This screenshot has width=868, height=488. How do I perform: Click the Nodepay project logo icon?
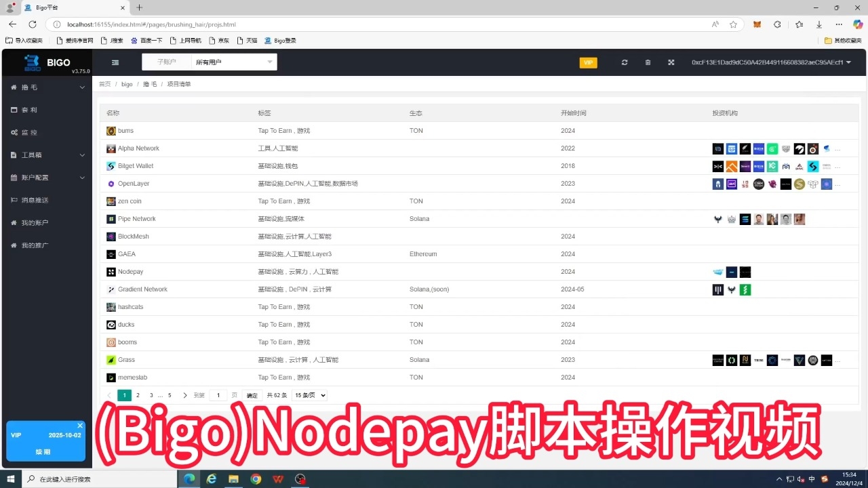[111, 272]
